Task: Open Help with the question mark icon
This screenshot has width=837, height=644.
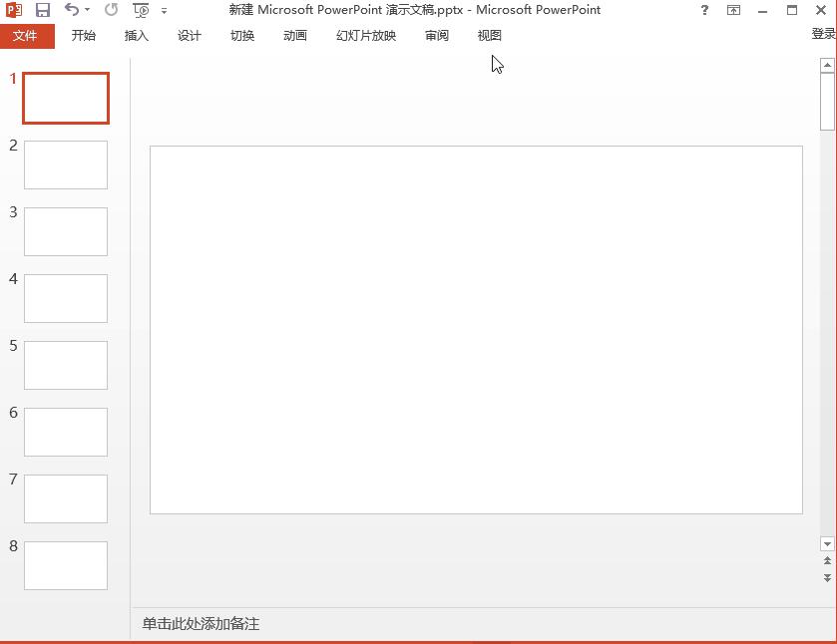Action: tap(704, 10)
